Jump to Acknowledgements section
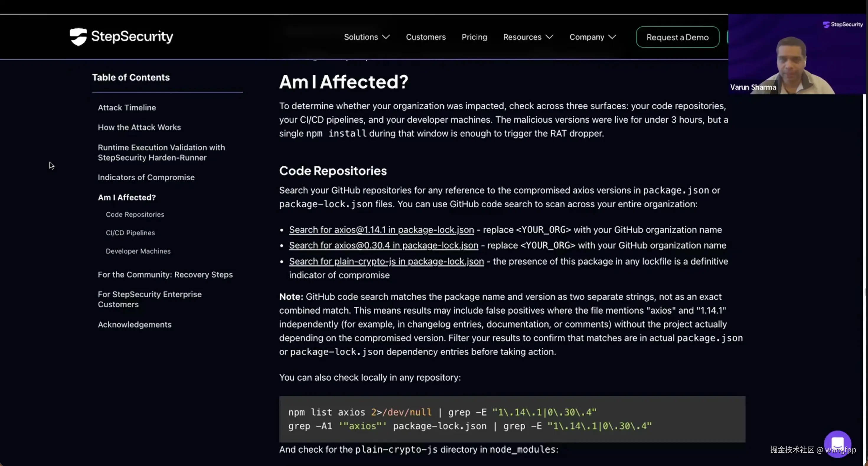This screenshot has width=868, height=466. [x=134, y=325]
